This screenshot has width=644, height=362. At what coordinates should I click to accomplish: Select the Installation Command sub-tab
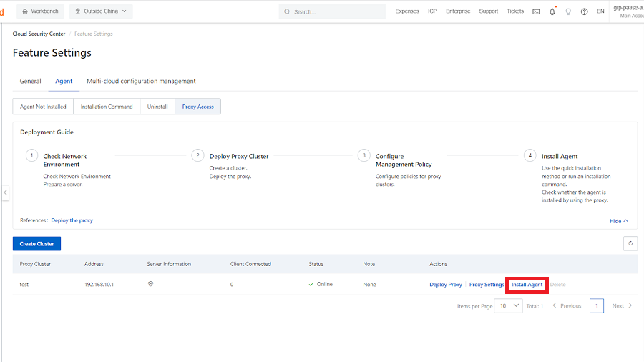[x=107, y=107]
